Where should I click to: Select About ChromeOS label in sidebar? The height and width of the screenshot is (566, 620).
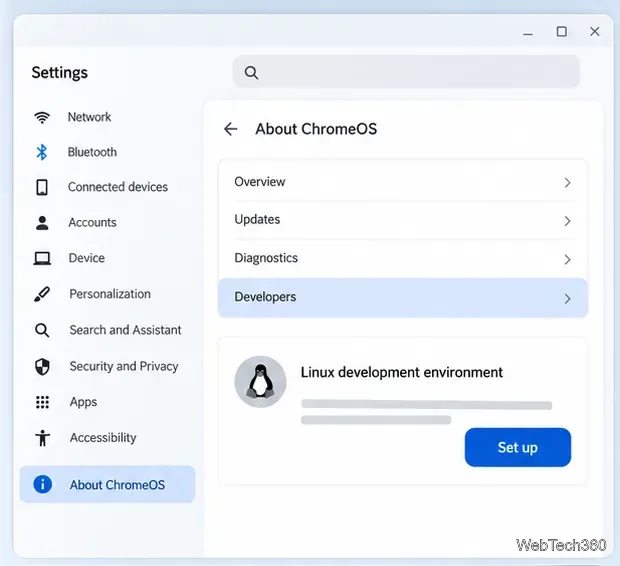[117, 485]
